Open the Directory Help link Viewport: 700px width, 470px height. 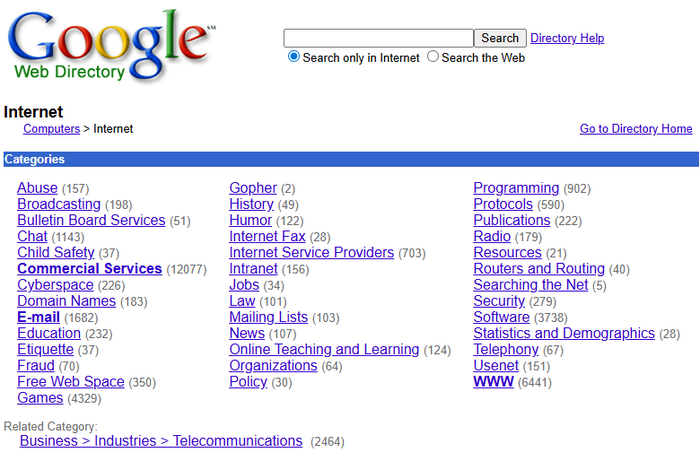[x=567, y=38]
